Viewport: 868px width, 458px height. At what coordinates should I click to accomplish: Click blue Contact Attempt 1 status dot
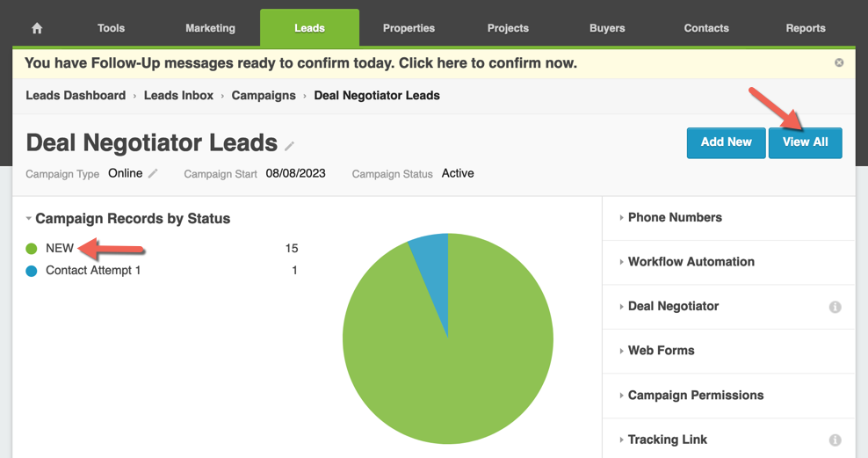coord(32,271)
